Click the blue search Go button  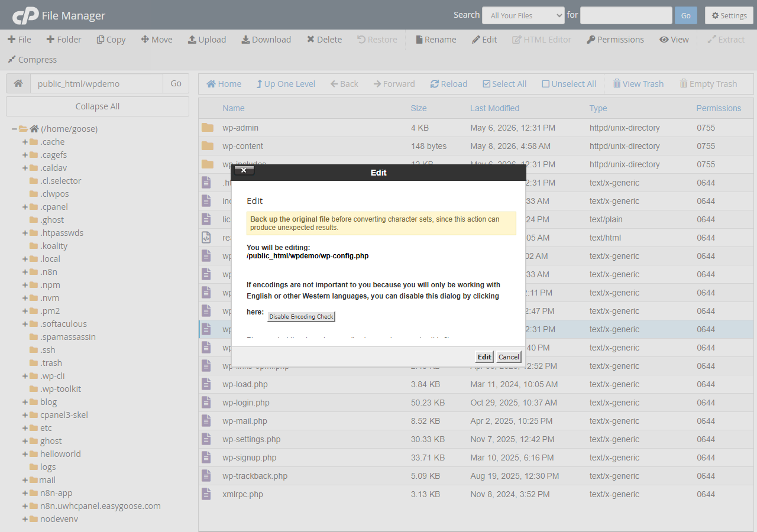click(x=686, y=15)
